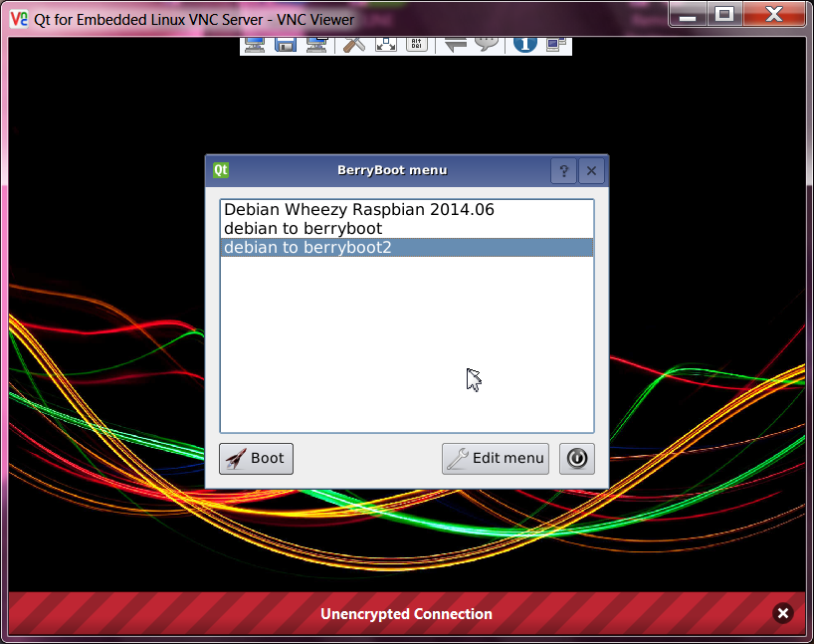This screenshot has height=644, width=814.
Task: Click the Qt logo in dialog title
Action: pos(221,170)
